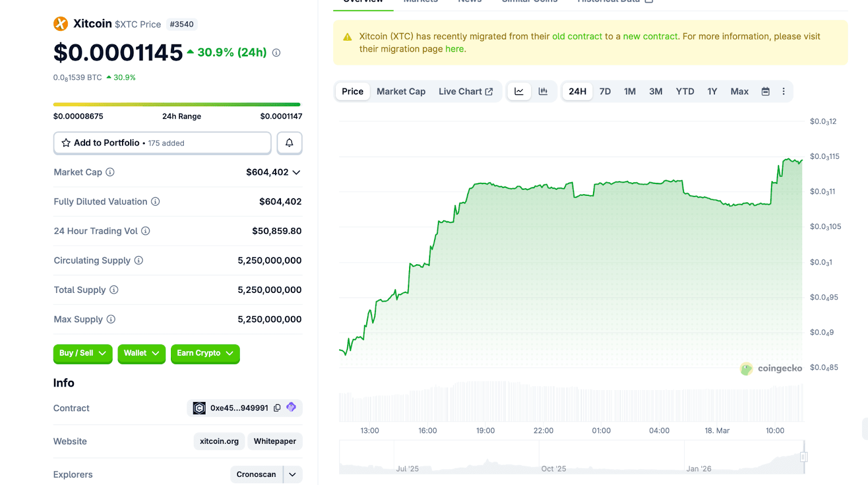Expand the Explorers dropdown arrow

tap(292, 474)
